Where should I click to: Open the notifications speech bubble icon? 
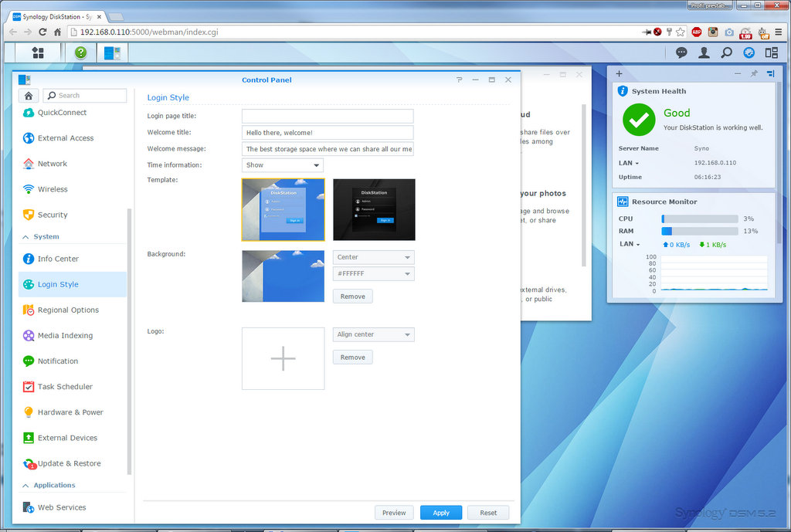coord(681,53)
